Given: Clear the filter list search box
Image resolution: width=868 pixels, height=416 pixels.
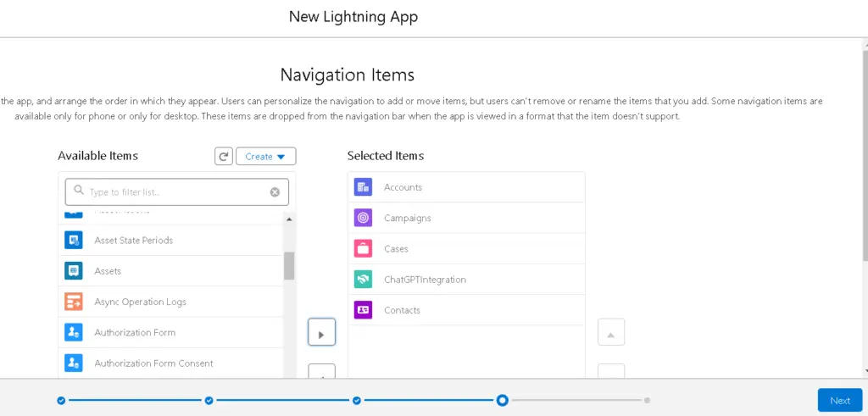Looking at the screenshot, I should [x=275, y=192].
